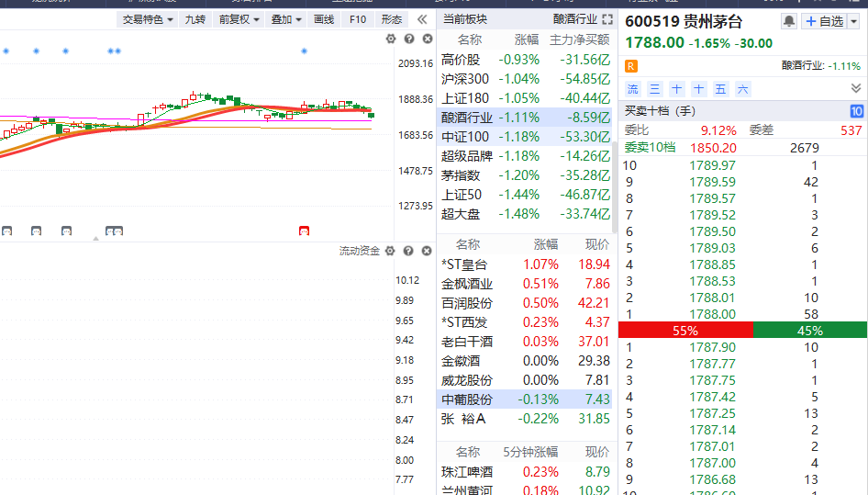Select the 茅指数 row

[525, 175]
